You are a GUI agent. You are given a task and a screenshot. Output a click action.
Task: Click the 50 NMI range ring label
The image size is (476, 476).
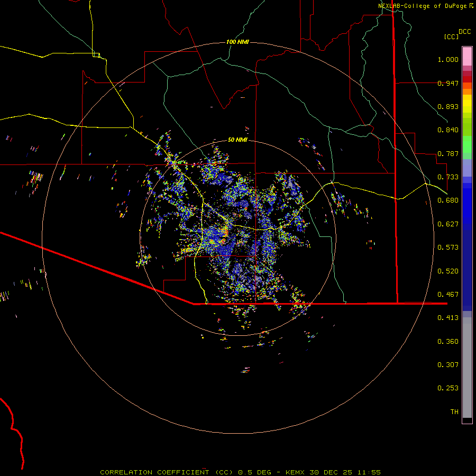(237, 140)
